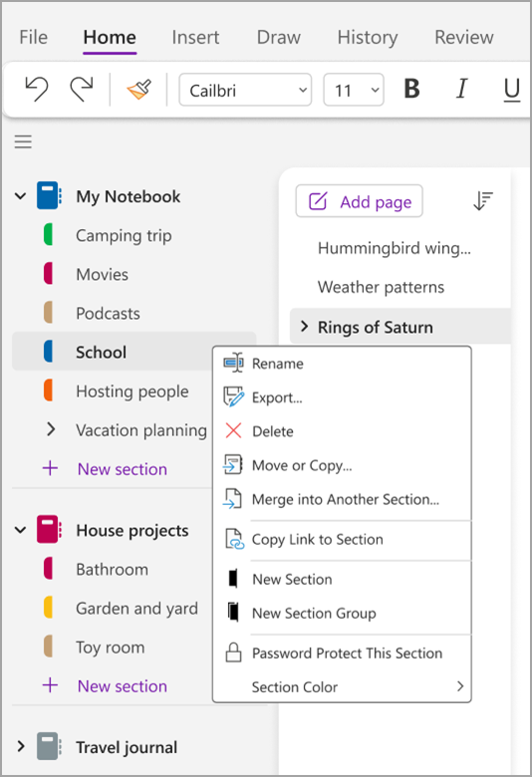This screenshot has width=532, height=777.
Task: Expand the Vacation planning section group
Action: (51, 429)
